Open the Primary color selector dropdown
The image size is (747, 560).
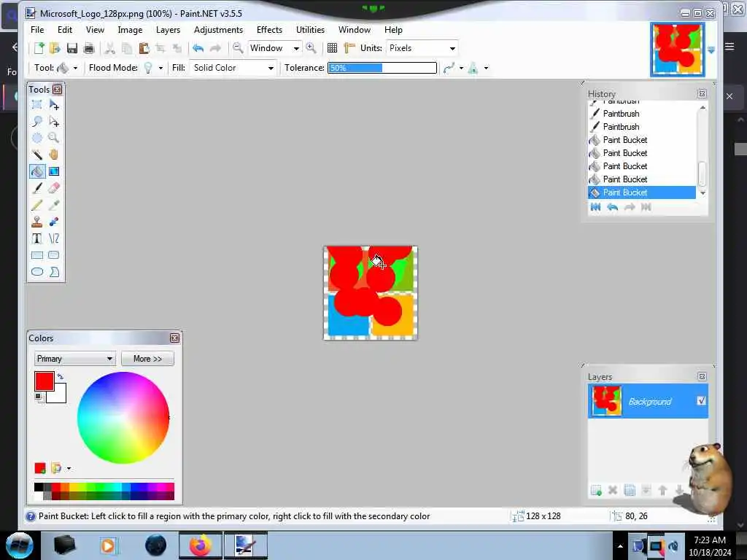[75, 359]
